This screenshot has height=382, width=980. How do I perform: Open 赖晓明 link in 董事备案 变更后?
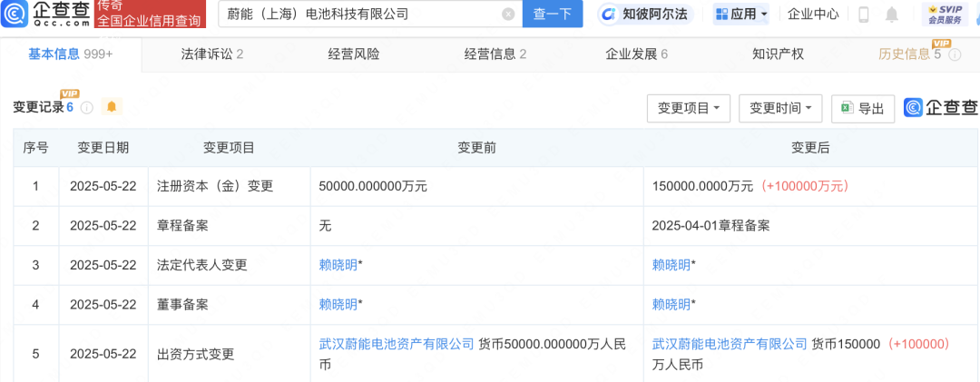(671, 305)
